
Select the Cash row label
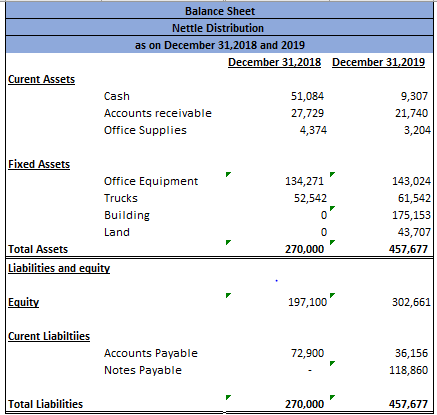click(x=117, y=96)
